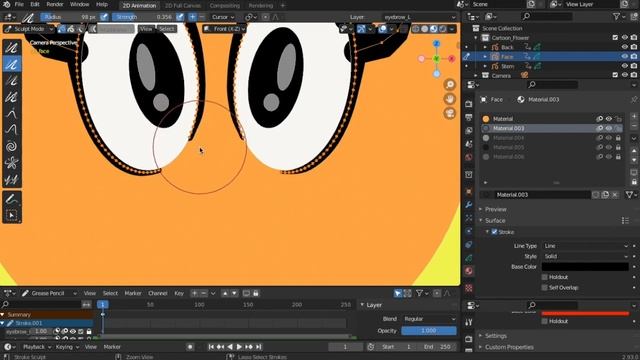The width and height of the screenshot is (640, 360).
Task: Select the Annotate tool
Action: [x=12, y=199]
